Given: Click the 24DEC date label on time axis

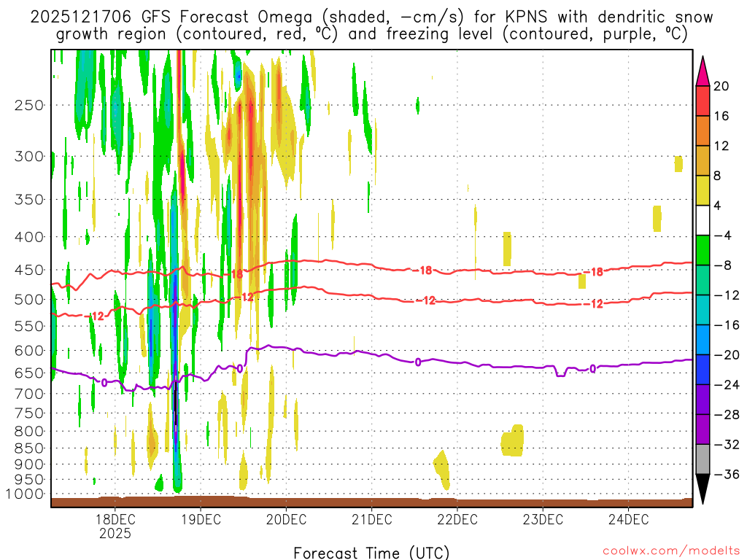Looking at the screenshot, I should 628,519.
